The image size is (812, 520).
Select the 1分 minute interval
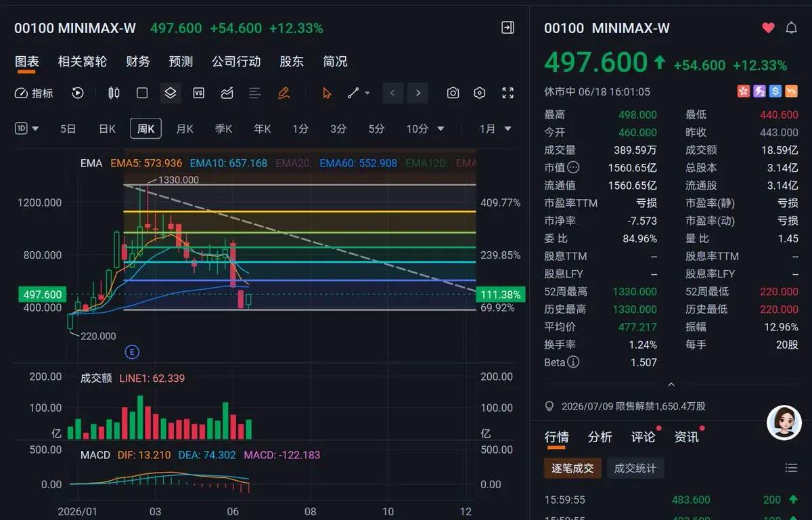pyautogui.click(x=300, y=129)
